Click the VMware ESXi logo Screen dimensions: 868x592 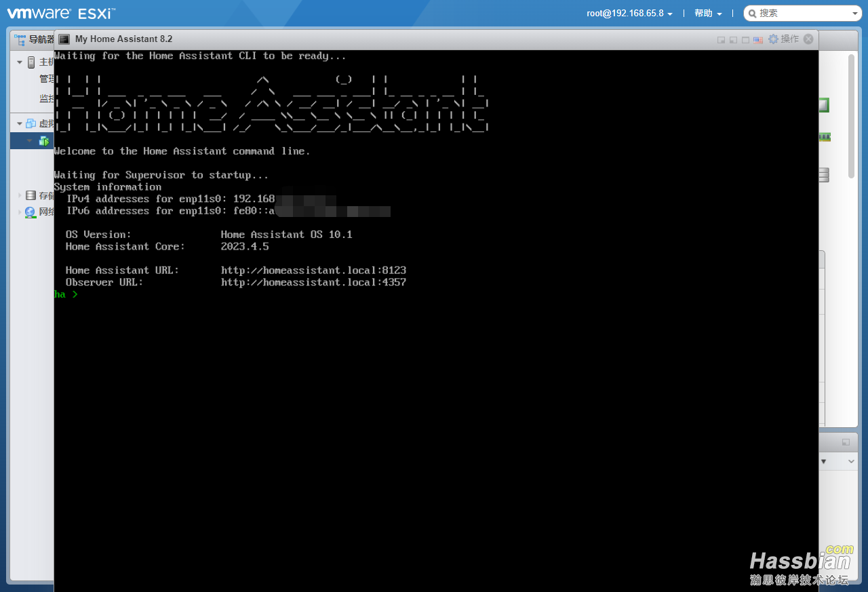pyautogui.click(x=61, y=13)
